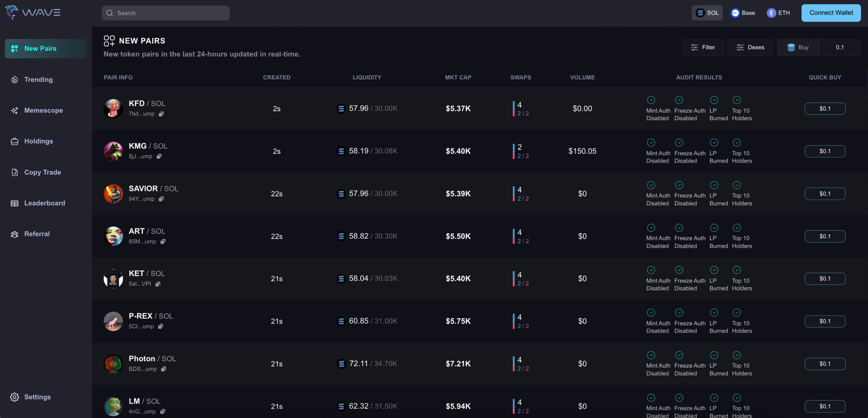
Task: Switch to the Base network
Action: (743, 13)
